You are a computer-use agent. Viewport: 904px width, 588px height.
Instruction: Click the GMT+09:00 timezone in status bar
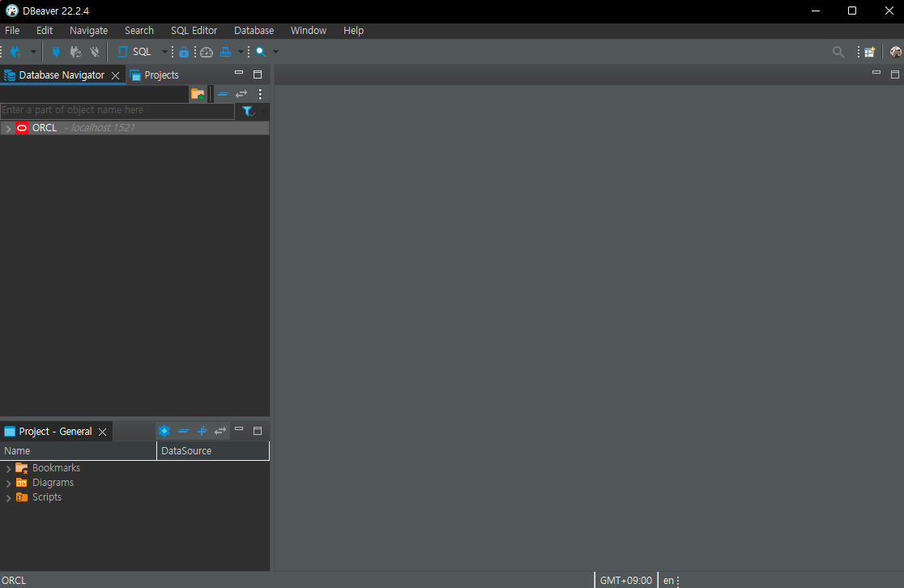[626, 581]
